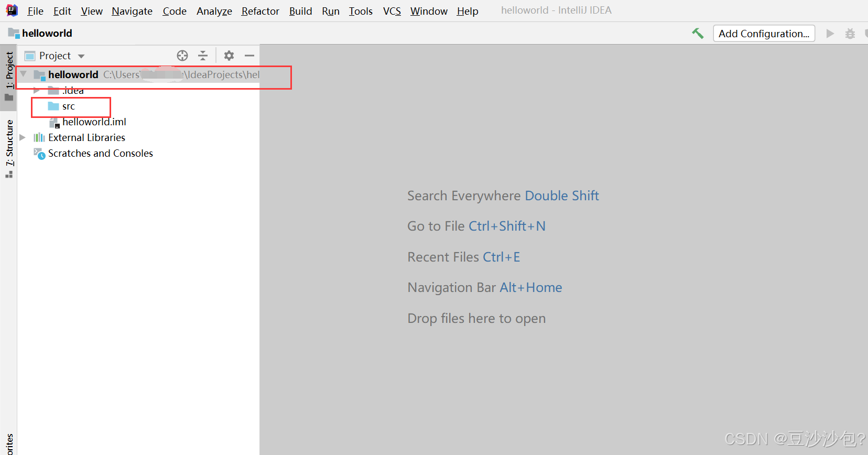Click the Locate/Scroll from Source target icon
Screen dimensions: 868x455
182,56
